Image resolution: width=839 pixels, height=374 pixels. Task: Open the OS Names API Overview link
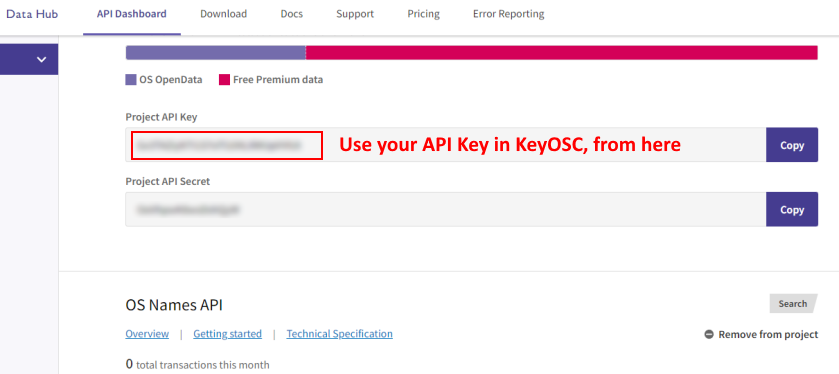[147, 334]
